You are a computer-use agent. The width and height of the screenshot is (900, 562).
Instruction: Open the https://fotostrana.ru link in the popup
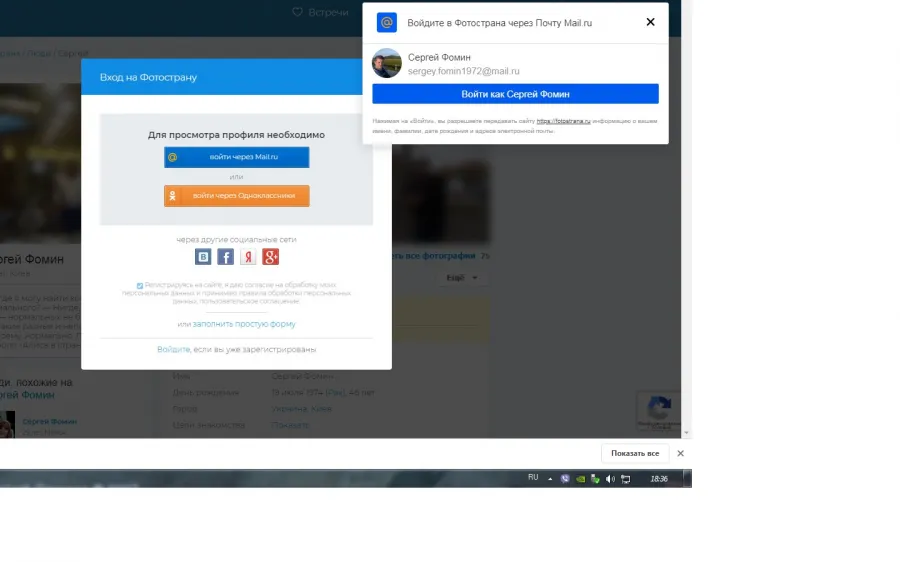point(563,121)
